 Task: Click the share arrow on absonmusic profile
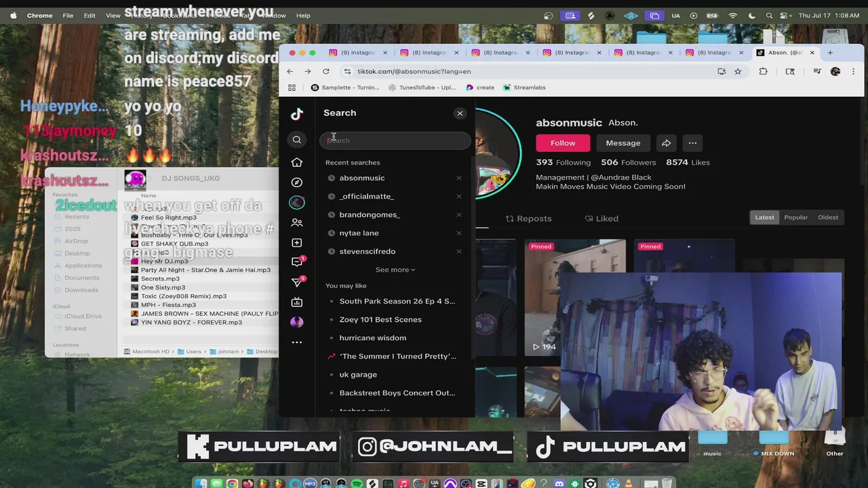(667, 143)
